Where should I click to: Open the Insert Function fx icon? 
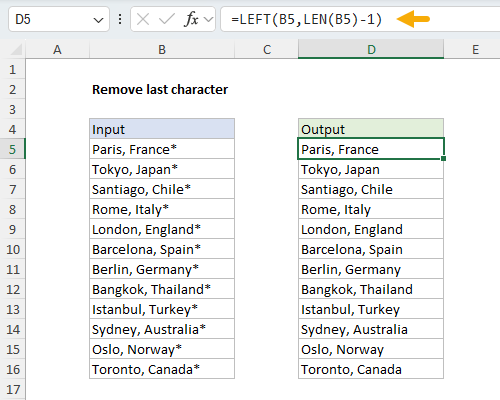click(x=191, y=19)
